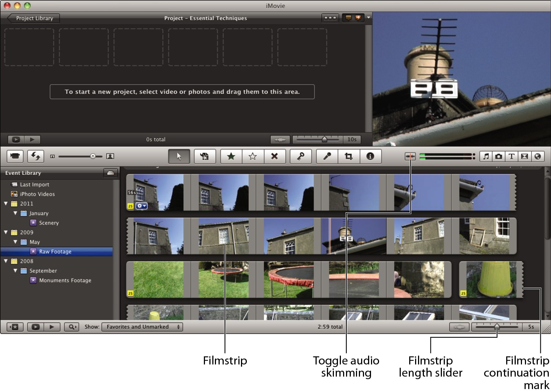Show the comment marker icon
551x392 pixels.
[x=348, y=18]
